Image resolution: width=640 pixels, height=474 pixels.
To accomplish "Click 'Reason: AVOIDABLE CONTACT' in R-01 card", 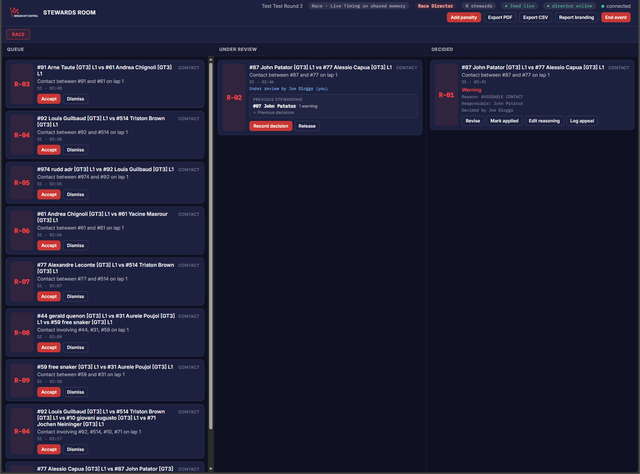I will 492,97.
